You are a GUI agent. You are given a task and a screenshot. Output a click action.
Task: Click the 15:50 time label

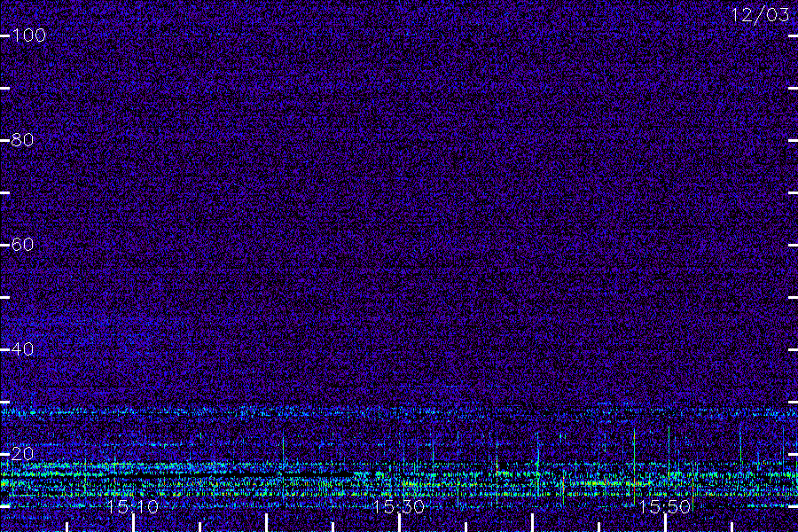click(665, 507)
